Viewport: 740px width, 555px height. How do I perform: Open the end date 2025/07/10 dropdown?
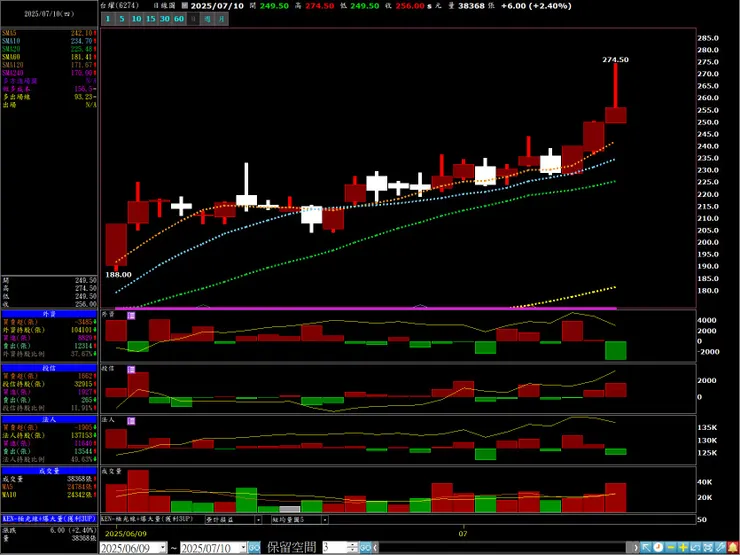pyautogui.click(x=243, y=547)
